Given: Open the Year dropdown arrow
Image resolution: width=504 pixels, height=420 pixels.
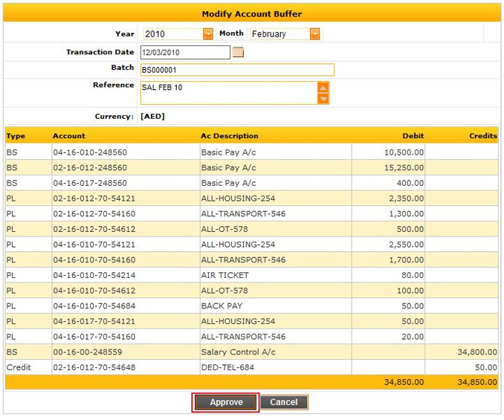Looking at the screenshot, I should click(208, 33).
